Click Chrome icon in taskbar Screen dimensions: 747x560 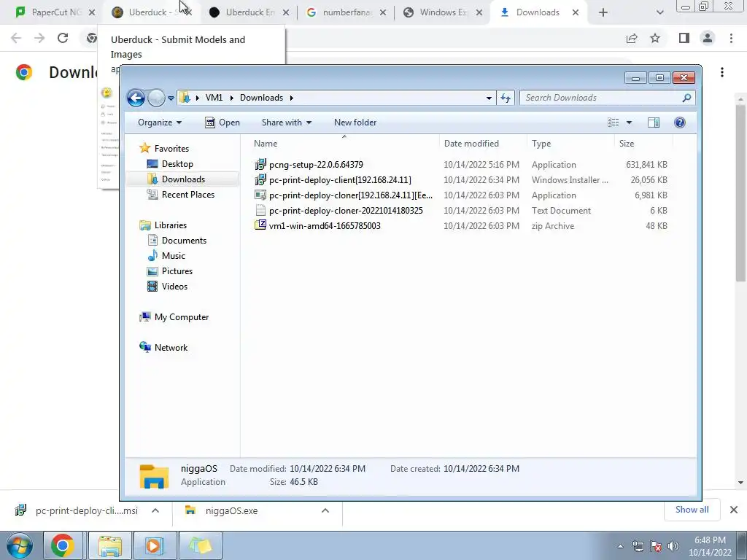[63, 545]
